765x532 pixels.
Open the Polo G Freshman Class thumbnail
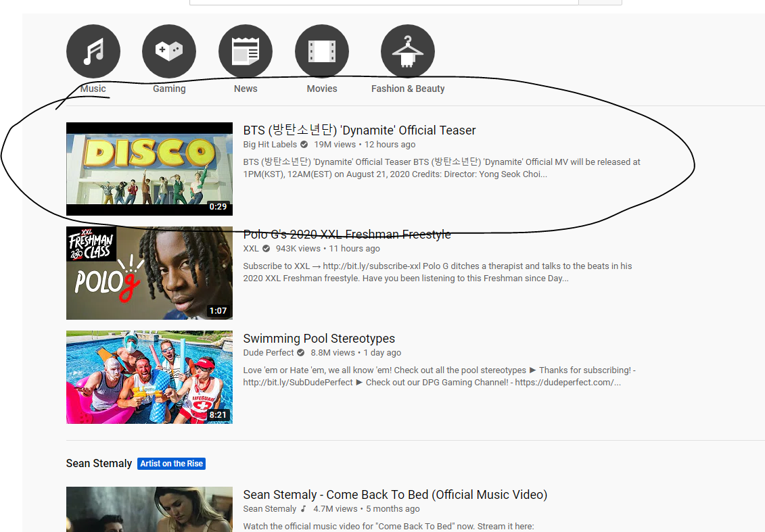coord(149,273)
